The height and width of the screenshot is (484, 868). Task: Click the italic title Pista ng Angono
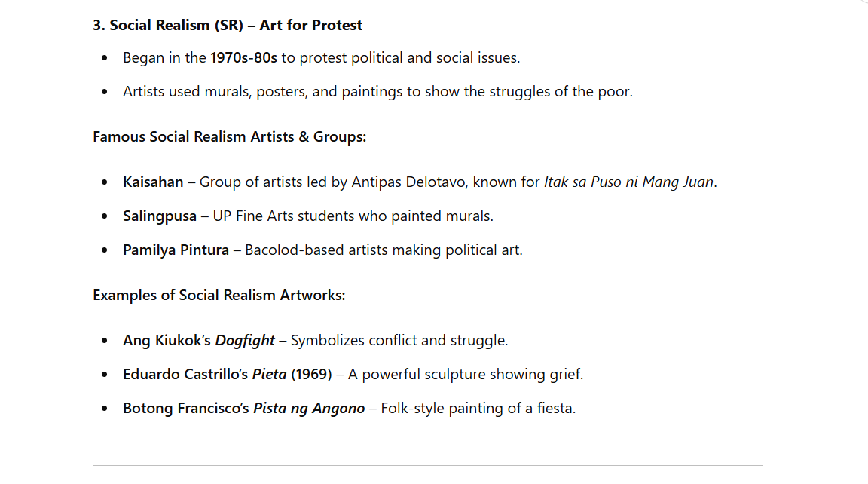pyautogui.click(x=309, y=409)
